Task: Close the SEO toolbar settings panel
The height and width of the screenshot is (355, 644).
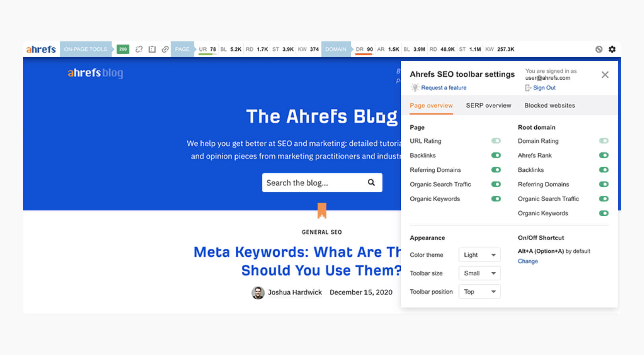Action: pos(605,74)
